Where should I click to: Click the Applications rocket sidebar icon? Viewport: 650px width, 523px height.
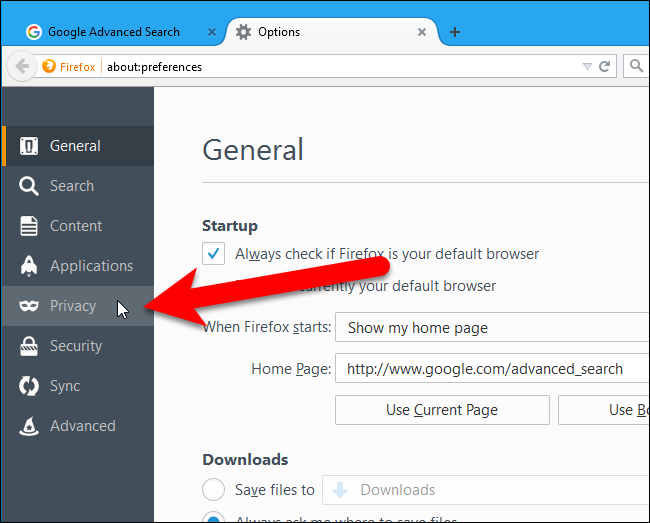[29, 266]
